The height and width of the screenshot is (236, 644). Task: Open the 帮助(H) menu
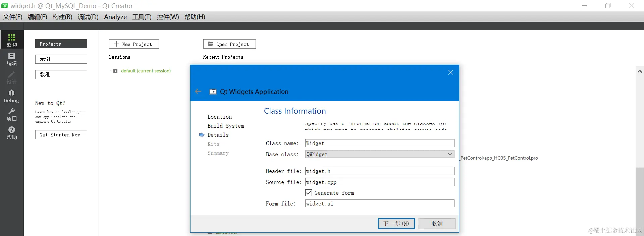[195, 17]
